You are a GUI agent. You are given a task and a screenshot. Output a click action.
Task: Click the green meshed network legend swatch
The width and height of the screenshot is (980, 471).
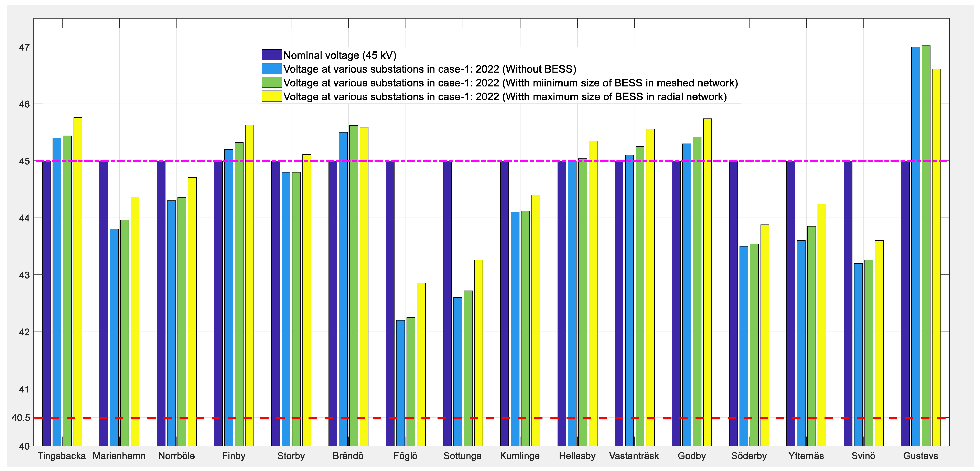pyautogui.click(x=272, y=83)
